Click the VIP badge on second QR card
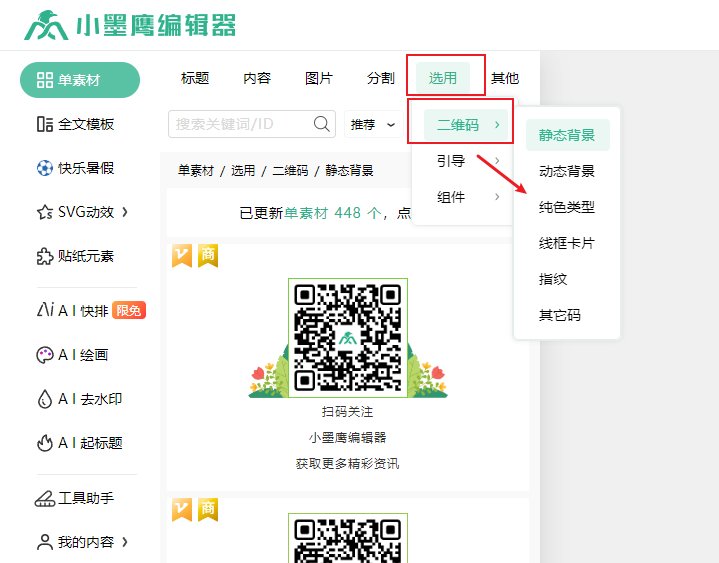 point(182,509)
